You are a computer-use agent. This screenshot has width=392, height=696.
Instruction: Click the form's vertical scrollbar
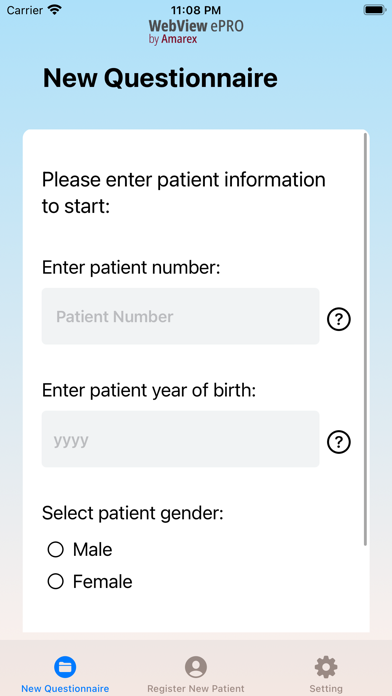(365, 340)
